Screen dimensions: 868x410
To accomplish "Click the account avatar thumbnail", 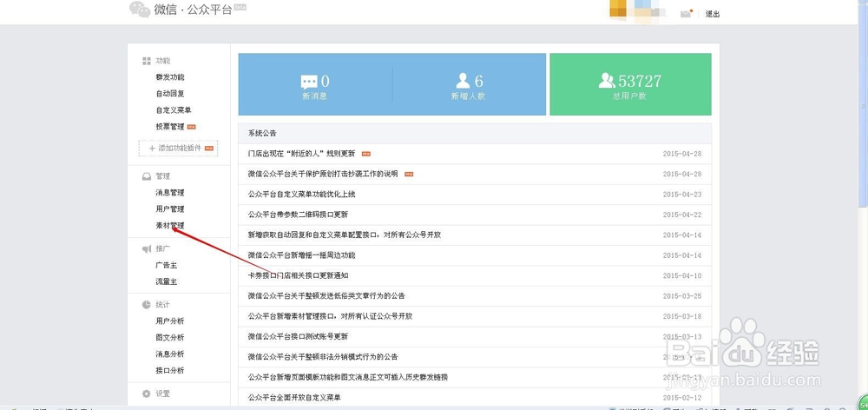I will pyautogui.click(x=618, y=9).
